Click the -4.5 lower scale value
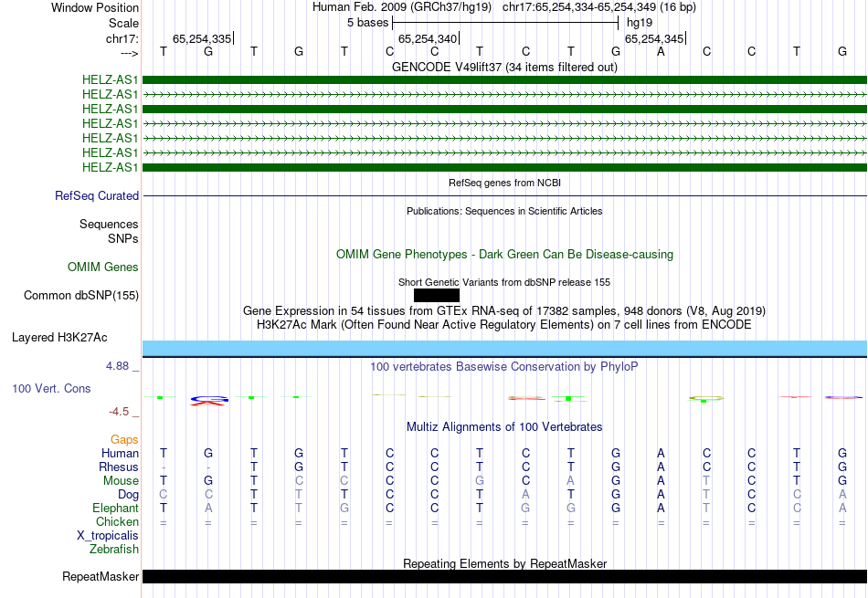The width and height of the screenshot is (868, 598). [119, 412]
